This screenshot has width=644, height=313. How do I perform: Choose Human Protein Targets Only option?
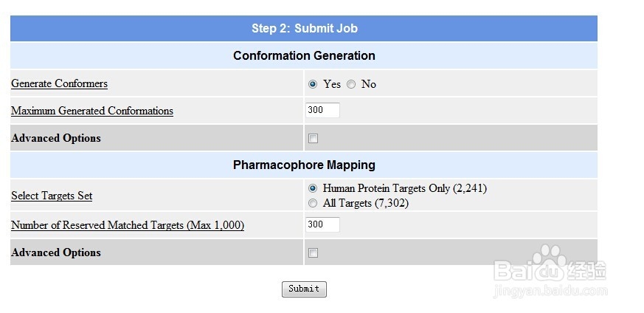[x=313, y=188]
